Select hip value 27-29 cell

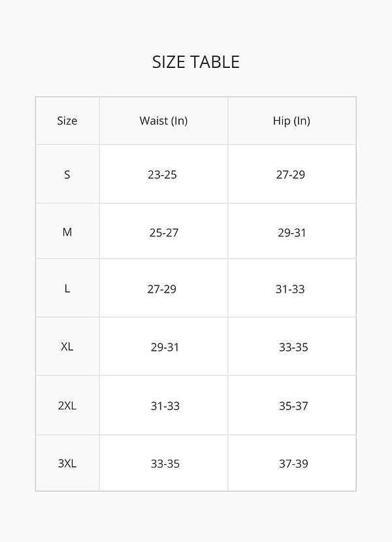pyautogui.click(x=291, y=174)
